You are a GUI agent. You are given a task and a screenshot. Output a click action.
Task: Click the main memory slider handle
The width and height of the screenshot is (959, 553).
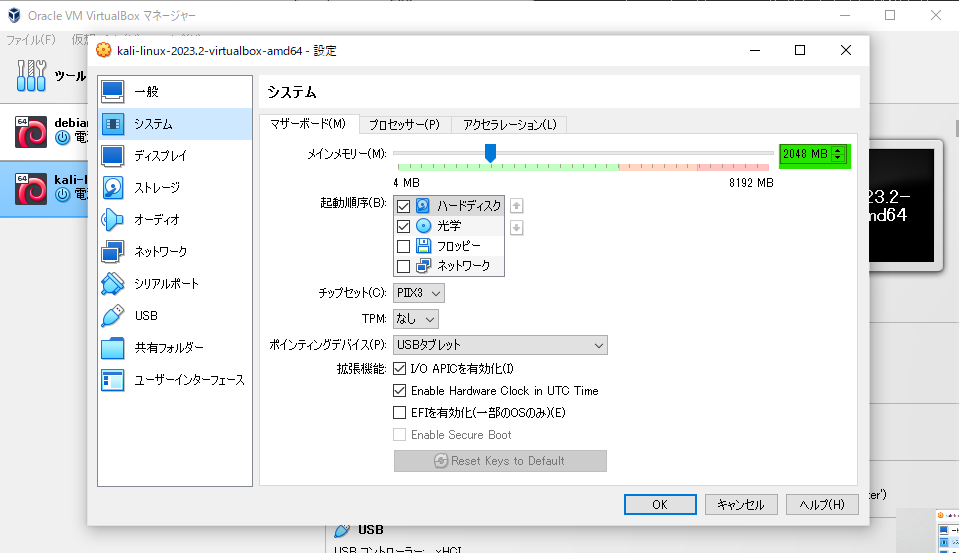tap(490, 153)
